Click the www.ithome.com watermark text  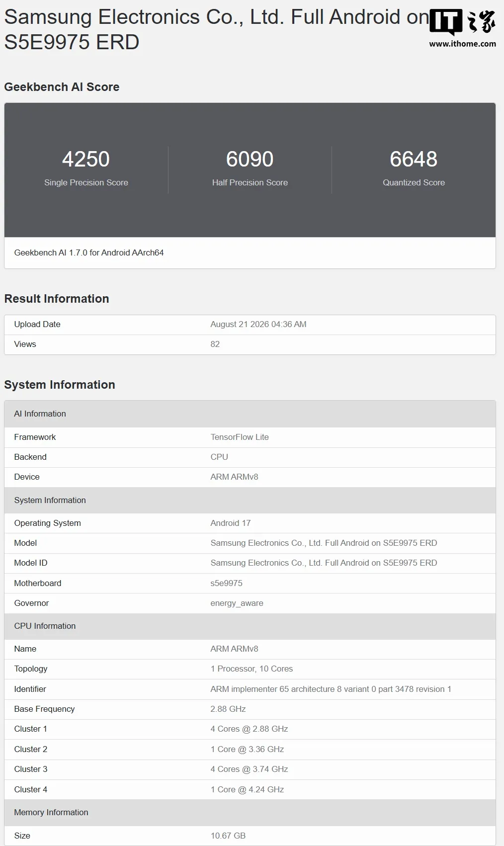(x=462, y=44)
